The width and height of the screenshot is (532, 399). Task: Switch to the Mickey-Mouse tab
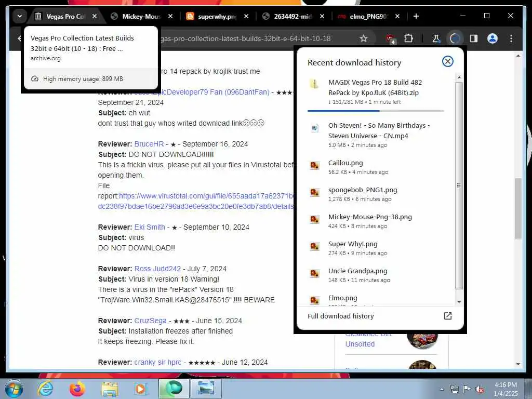[142, 16]
